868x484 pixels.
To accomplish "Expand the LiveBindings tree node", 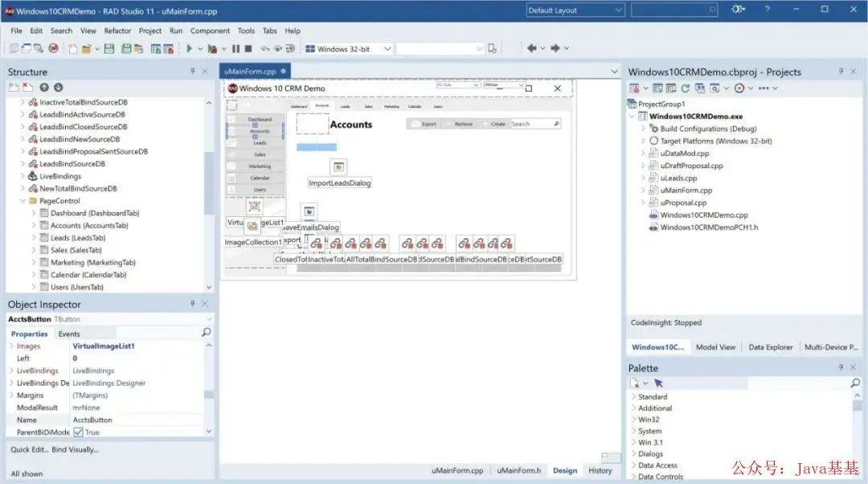I will pyautogui.click(x=23, y=176).
